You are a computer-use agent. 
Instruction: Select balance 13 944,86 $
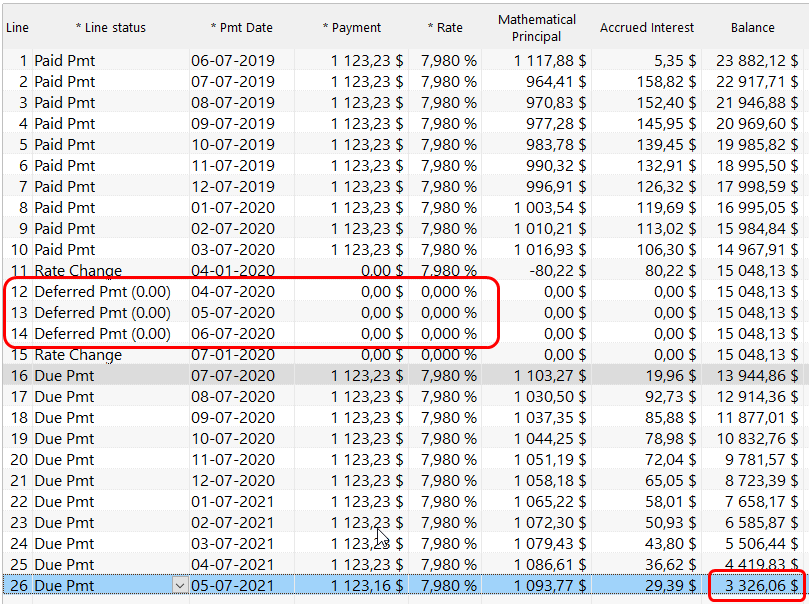point(757,376)
